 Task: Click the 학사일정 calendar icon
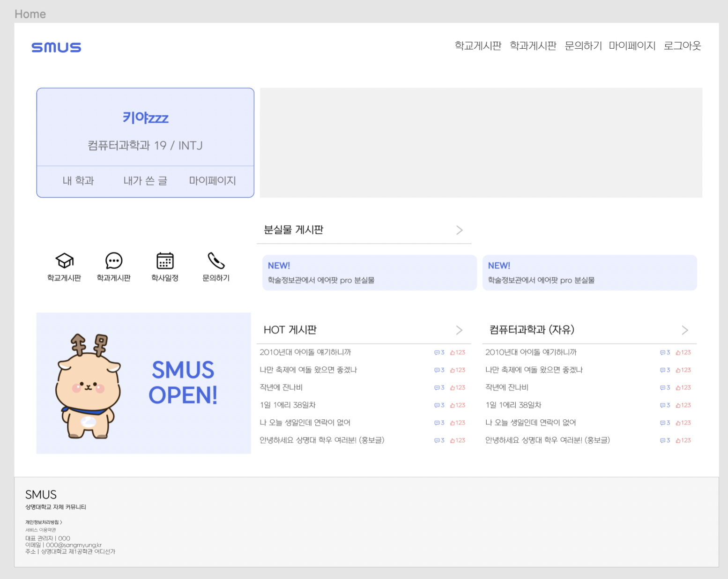tap(164, 261)
